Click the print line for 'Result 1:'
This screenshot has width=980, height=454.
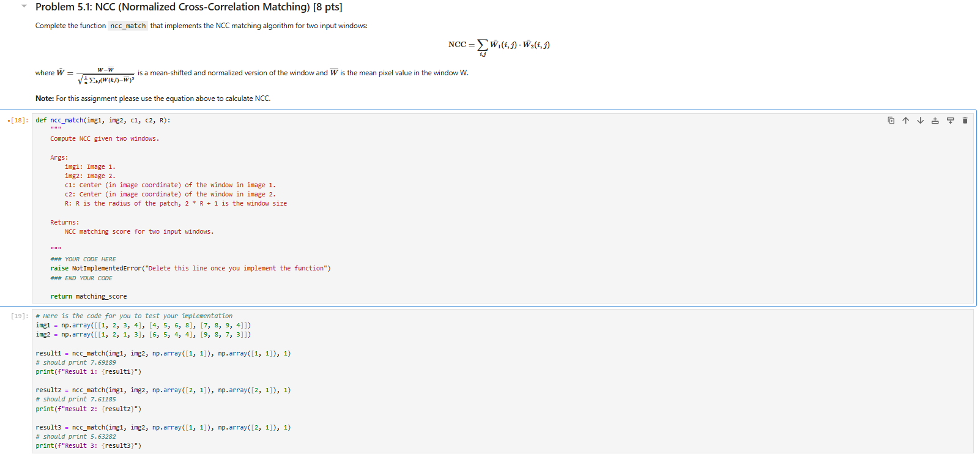[88, 372]
